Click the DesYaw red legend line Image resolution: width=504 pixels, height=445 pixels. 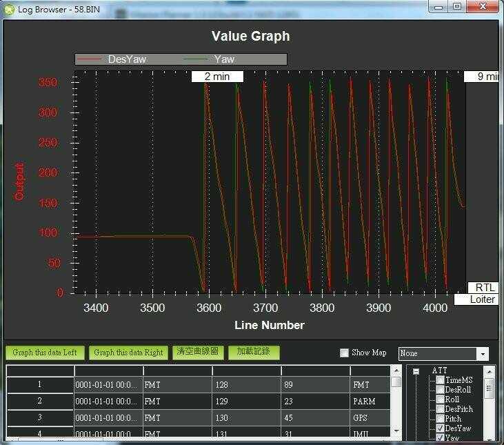coord(91,59)
